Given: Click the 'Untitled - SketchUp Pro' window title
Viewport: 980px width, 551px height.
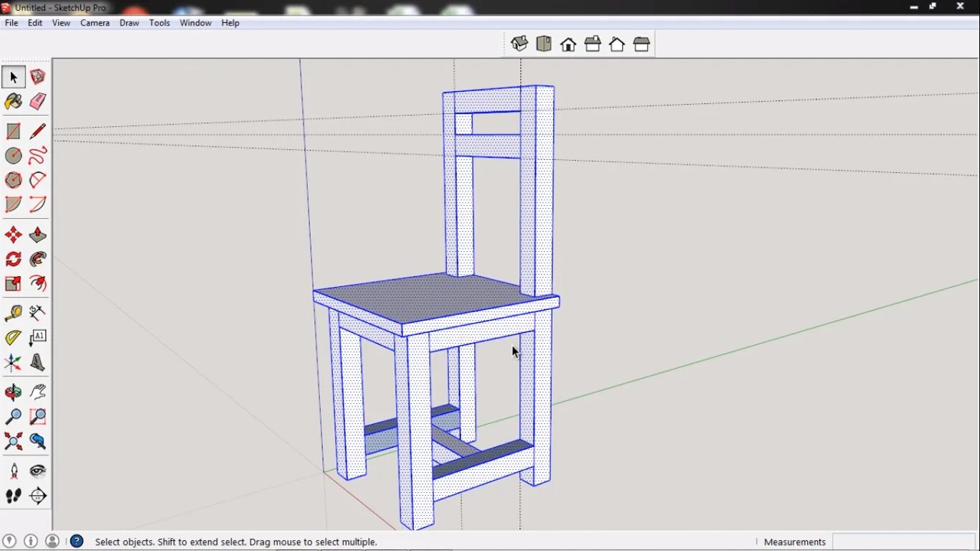Looking at the screenshot, I should [x=60, y=7].
